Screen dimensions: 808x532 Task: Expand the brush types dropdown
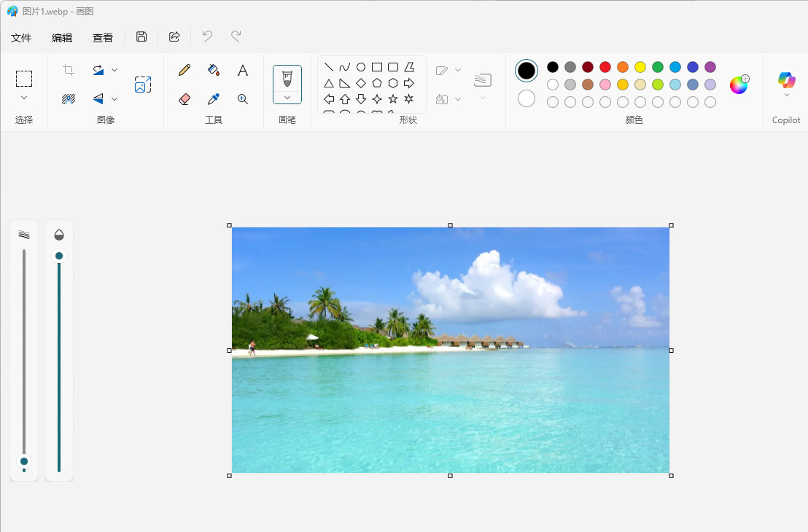[x=287, y=98]
